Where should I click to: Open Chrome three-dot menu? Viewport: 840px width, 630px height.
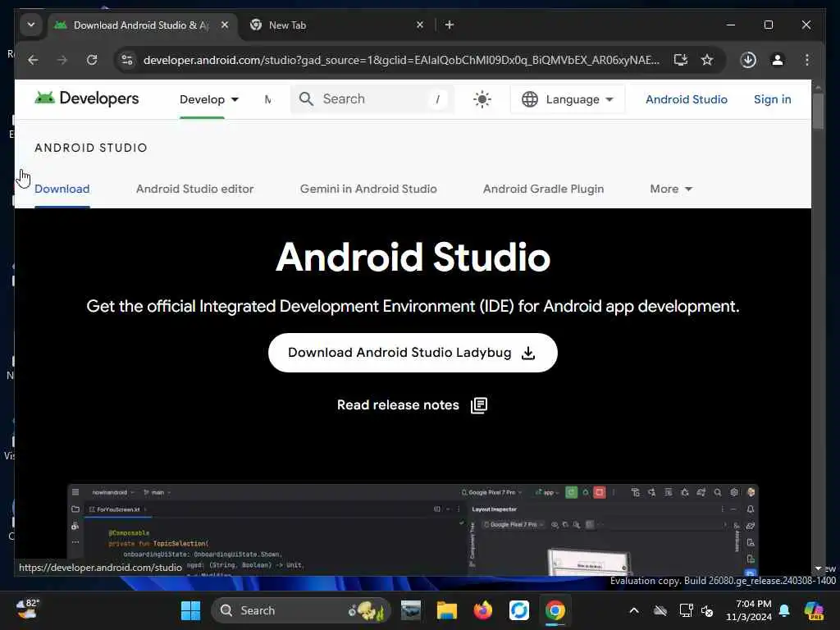coord(807,60)
